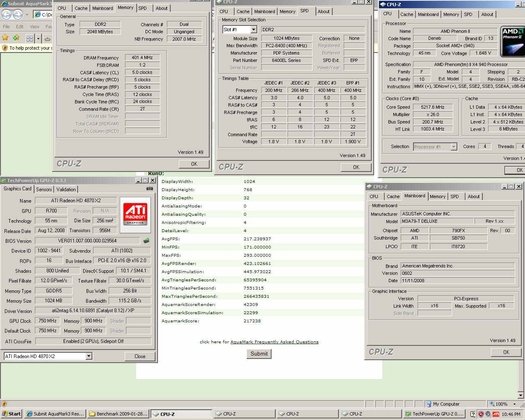Click the ATI Radeon Graphics logo
The image size is (525, 420).
[135, 215]
